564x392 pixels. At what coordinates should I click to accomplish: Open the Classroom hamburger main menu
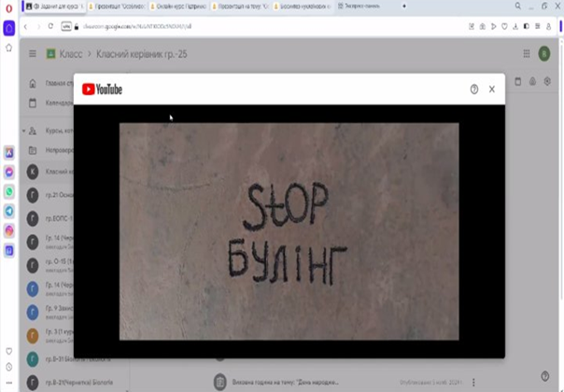[33, 54]
